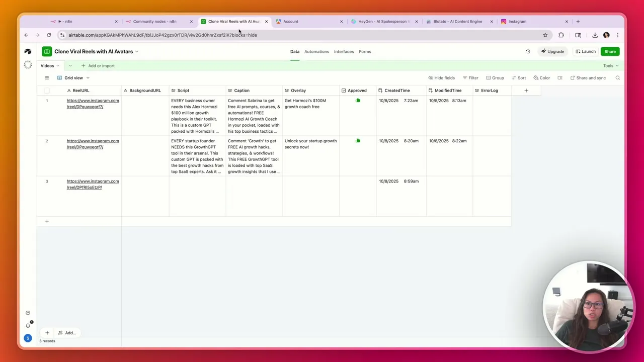The width and height of the screenshot is (644, 362).
Task: Click the green Share button
Action: (x=610, y=51)
